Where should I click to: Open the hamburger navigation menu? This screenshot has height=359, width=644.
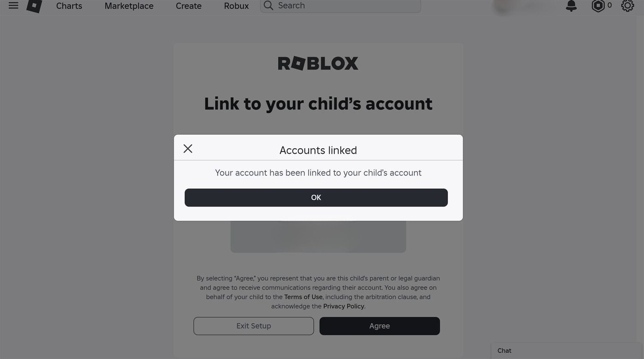click(x=13, y=6)
